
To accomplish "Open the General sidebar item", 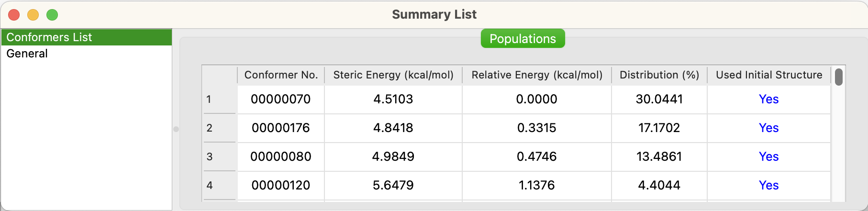I will (27, 54).
